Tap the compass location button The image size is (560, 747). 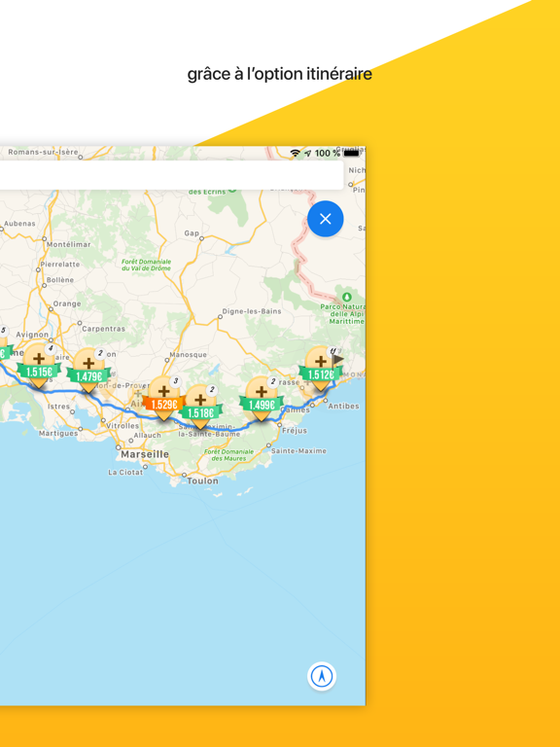[x=322, y=676]
